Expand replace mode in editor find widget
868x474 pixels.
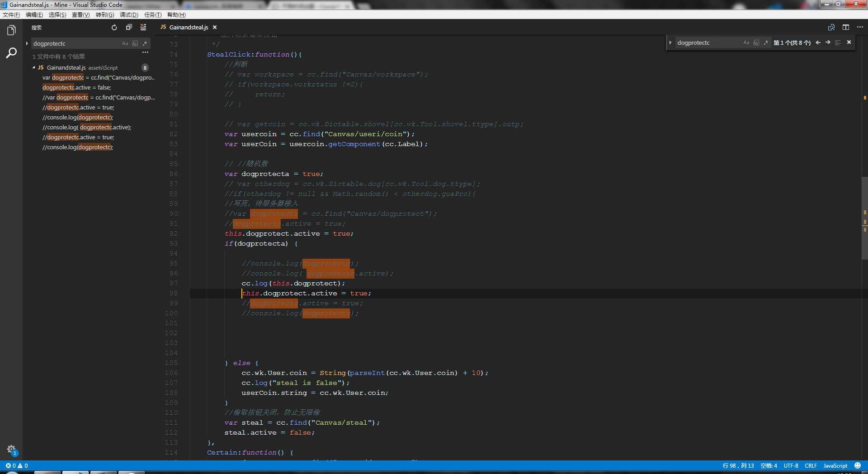click(670, 43)
